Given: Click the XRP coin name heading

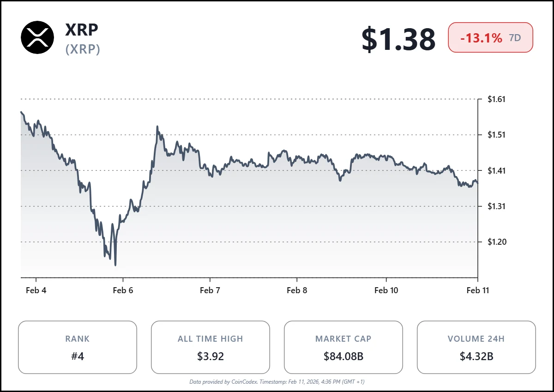Looking at the screenshot, I should (82, 29).
